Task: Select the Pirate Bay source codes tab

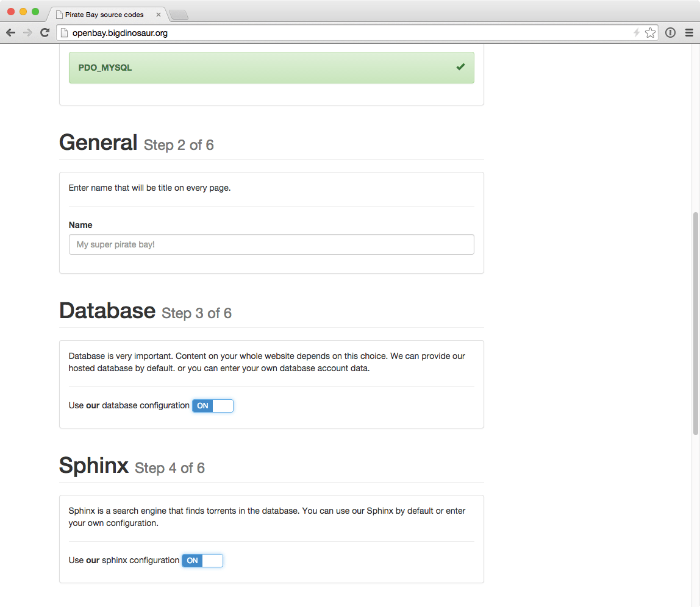Action: pyautogui.click(x=104, y=15)
